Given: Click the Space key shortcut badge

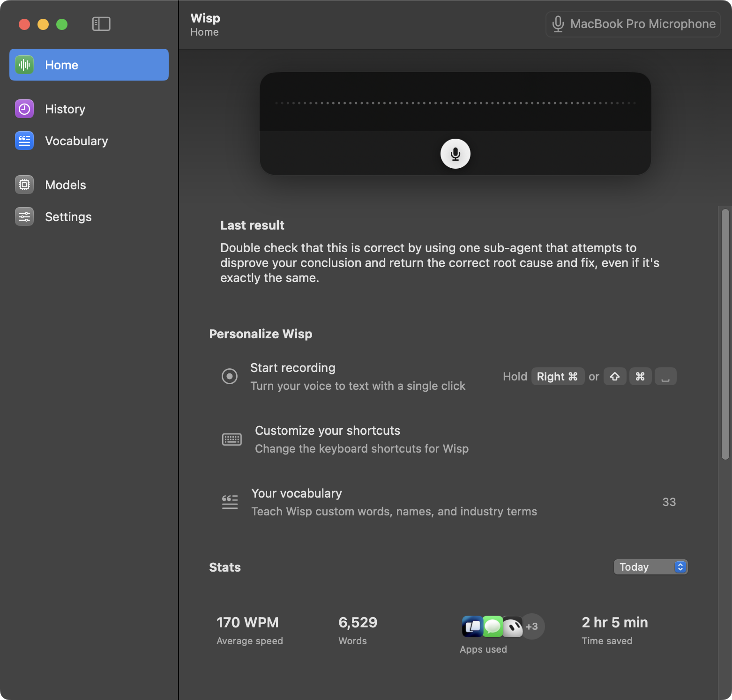Looking at the screenshot, I should (665, 376).
